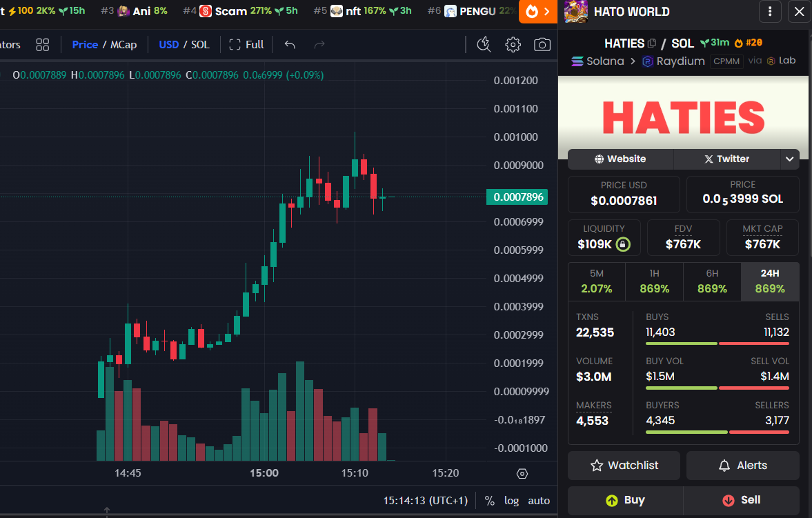The image size is (812, 518).
Task: Click the 15:00 time axis label
Action: pos(264,473)
